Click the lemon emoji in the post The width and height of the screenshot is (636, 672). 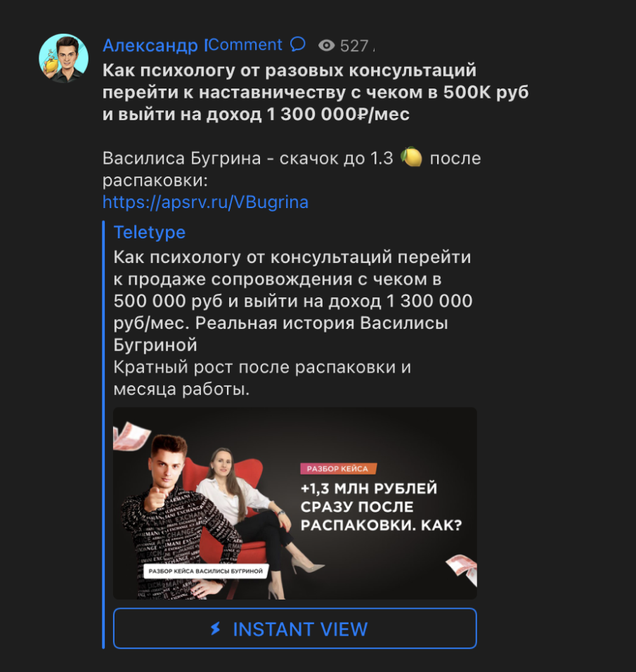pyautogui.click(x=411, y=157)
